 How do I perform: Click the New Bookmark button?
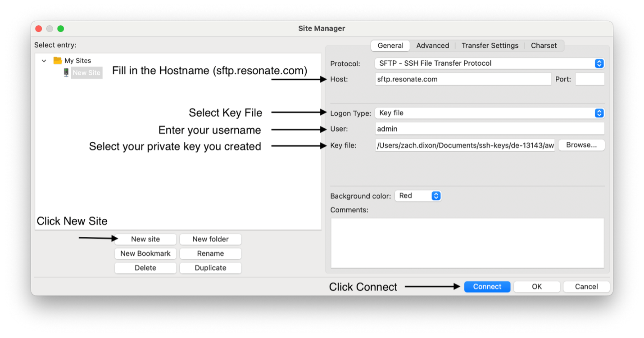145,253
